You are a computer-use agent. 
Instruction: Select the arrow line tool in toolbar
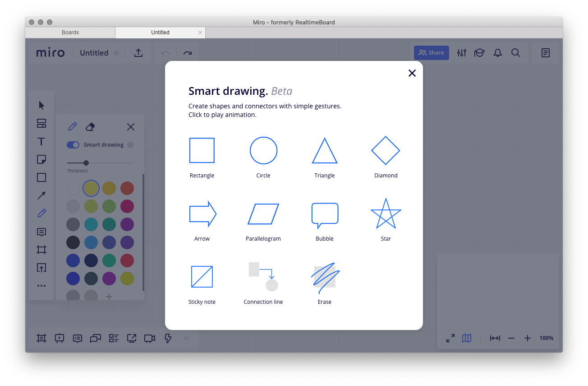(x=41, y=195)
